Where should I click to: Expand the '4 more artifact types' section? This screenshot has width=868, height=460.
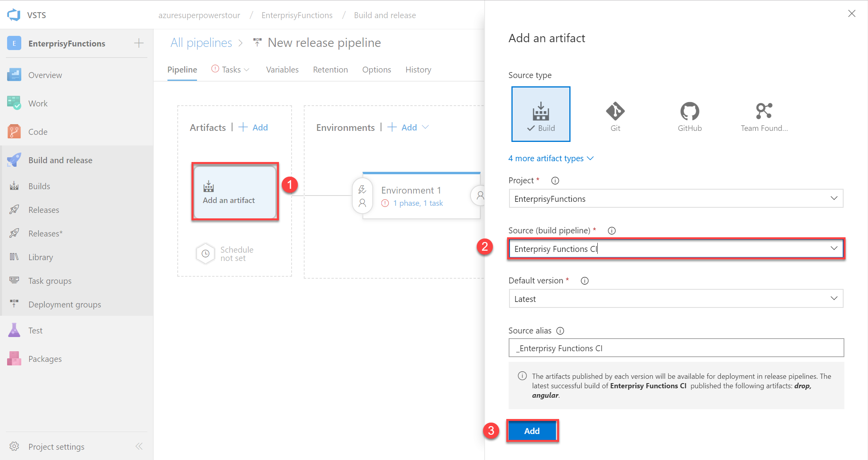pos(551,158)
